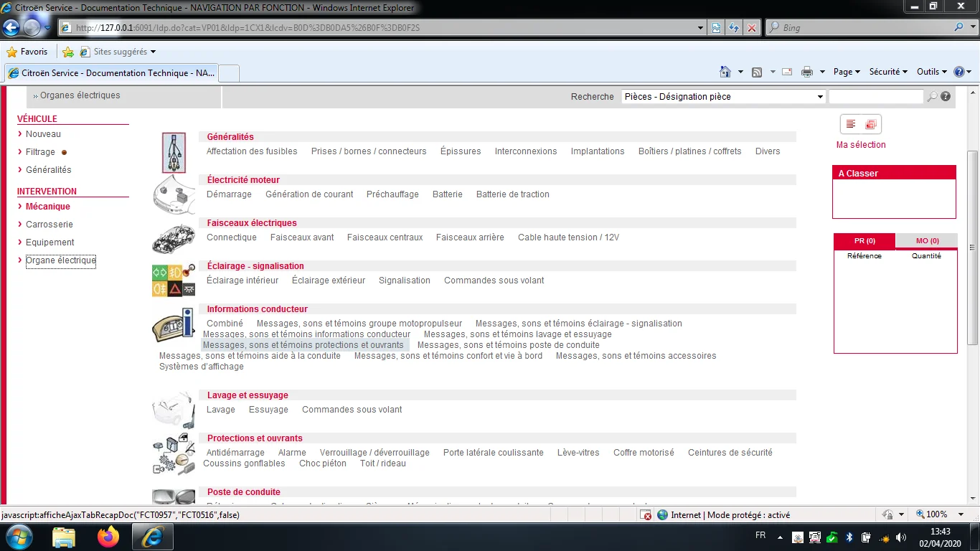
Task: Open the Verrouillage / déverrouillage link
Action: 374,453
